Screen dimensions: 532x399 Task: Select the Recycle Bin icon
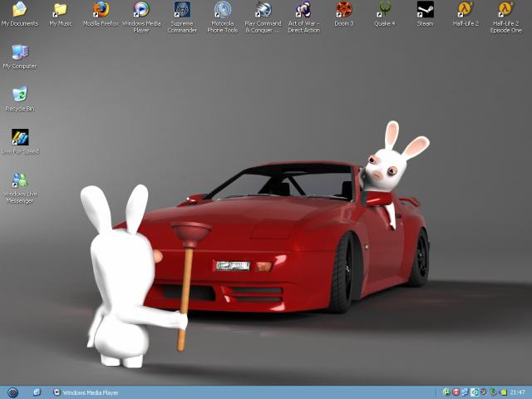click(x=20, y=100)
